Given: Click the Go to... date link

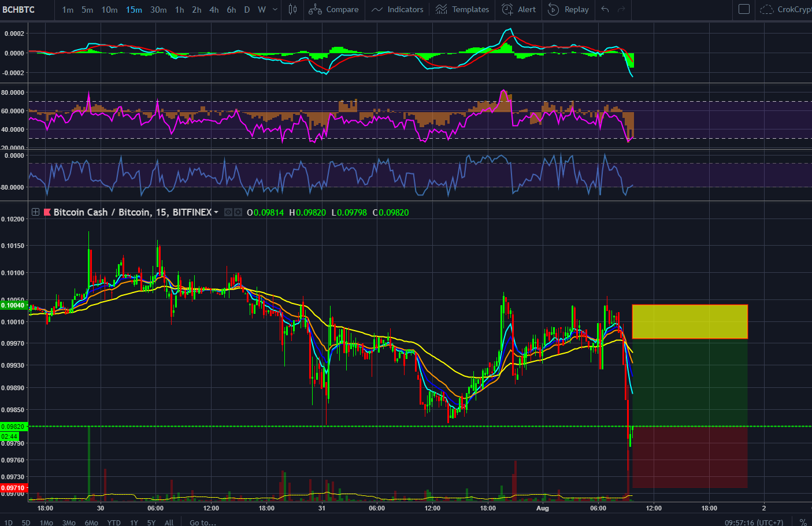Looking at the screenshot, I should (203, 522).
